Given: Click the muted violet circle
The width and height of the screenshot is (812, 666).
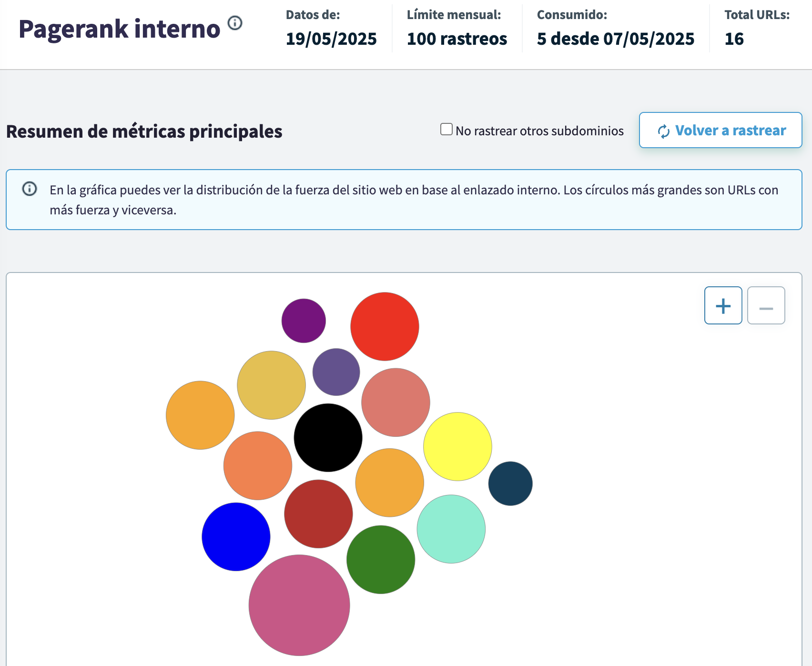Looking at the screenshot, I should (336, 372).
